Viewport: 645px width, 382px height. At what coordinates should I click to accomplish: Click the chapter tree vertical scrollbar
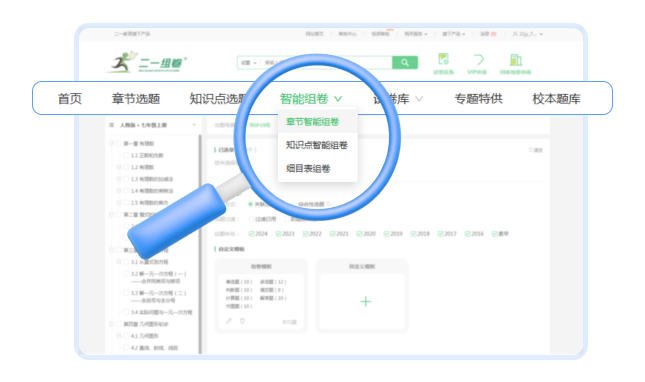[x=200, y=243]
